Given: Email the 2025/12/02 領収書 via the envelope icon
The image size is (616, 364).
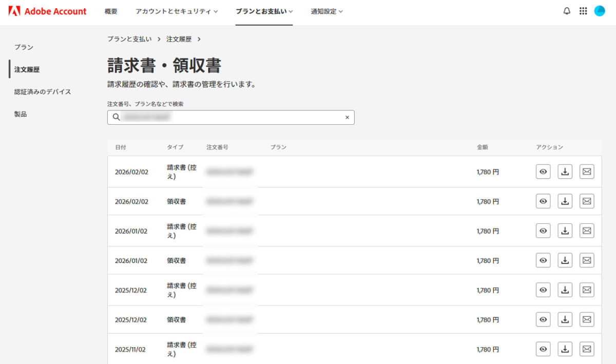Looking at the screenshot, I should click(x=587, y=319).
